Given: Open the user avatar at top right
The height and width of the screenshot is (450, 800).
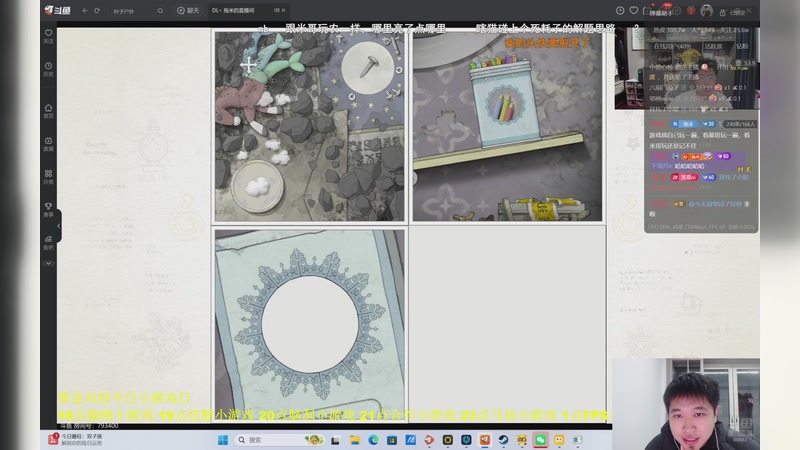Looking at the screenshot, I should (707, 11).
